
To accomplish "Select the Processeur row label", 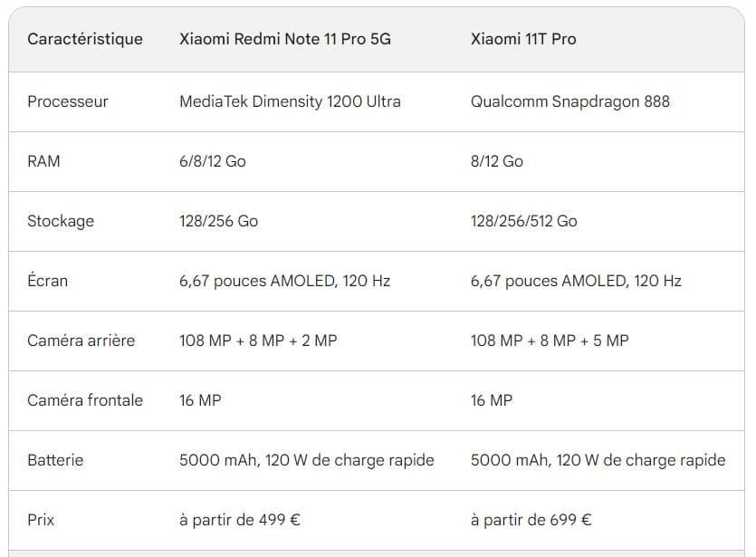I will [68, 101].
